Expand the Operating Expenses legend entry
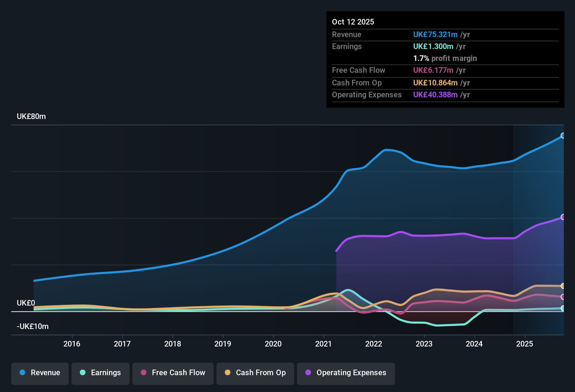This screenshot has height=392, width=575. (346, 373)
